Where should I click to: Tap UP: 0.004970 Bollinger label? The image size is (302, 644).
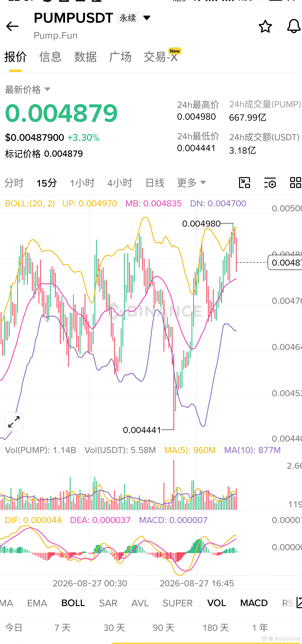pyautogui.click(x=89, y=203)
